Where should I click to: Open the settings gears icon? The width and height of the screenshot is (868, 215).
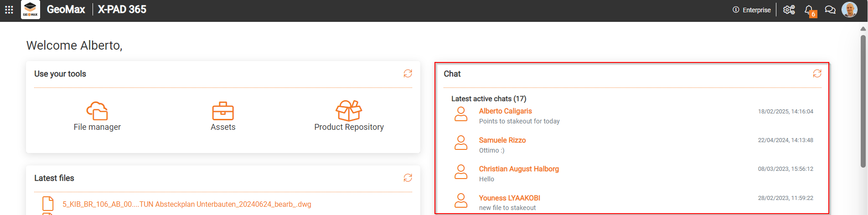pyautogui.click(x=789, y=10)
